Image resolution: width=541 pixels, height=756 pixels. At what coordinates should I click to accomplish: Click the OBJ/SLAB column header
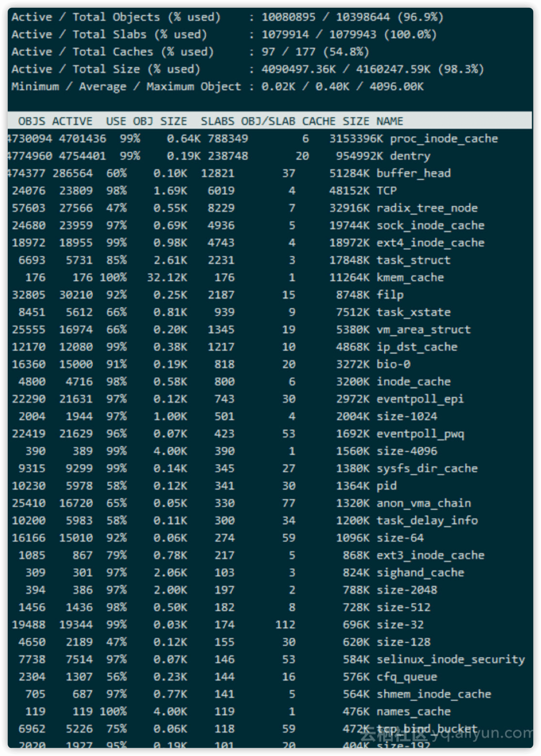point(268,121)
